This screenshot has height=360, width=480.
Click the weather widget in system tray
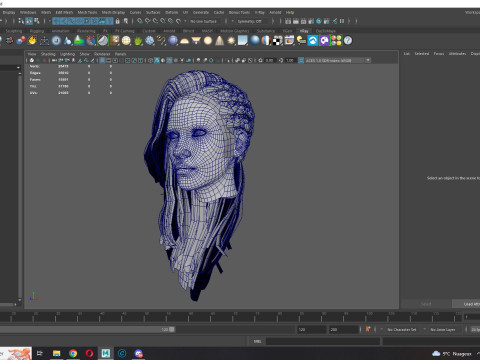coord(452,354)
